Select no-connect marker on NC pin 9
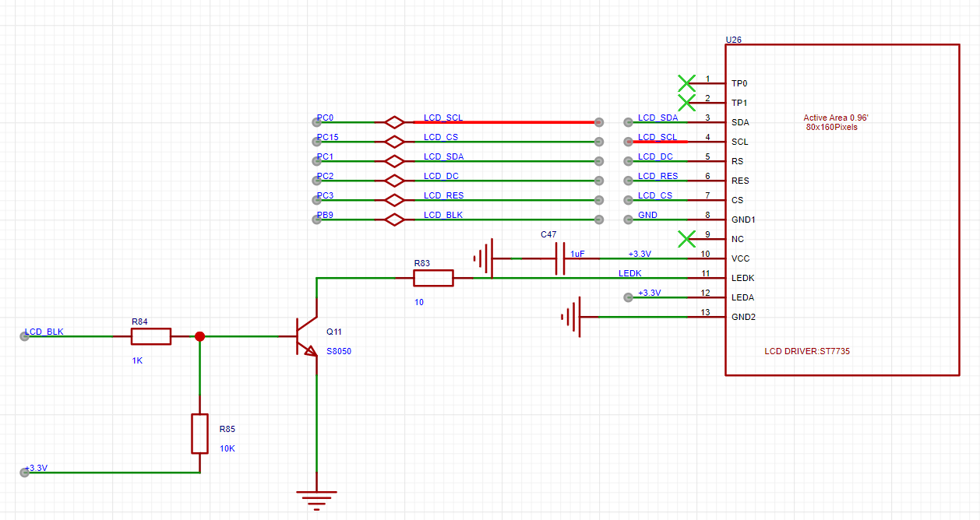980x520 pixels. point(686,239)
